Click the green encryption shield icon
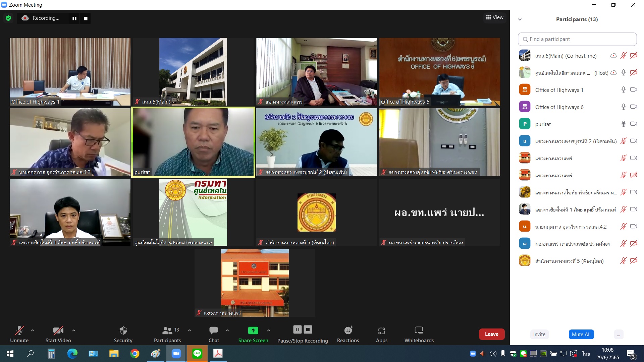Viewport: 644px width, 362px height. coord(8,18)
